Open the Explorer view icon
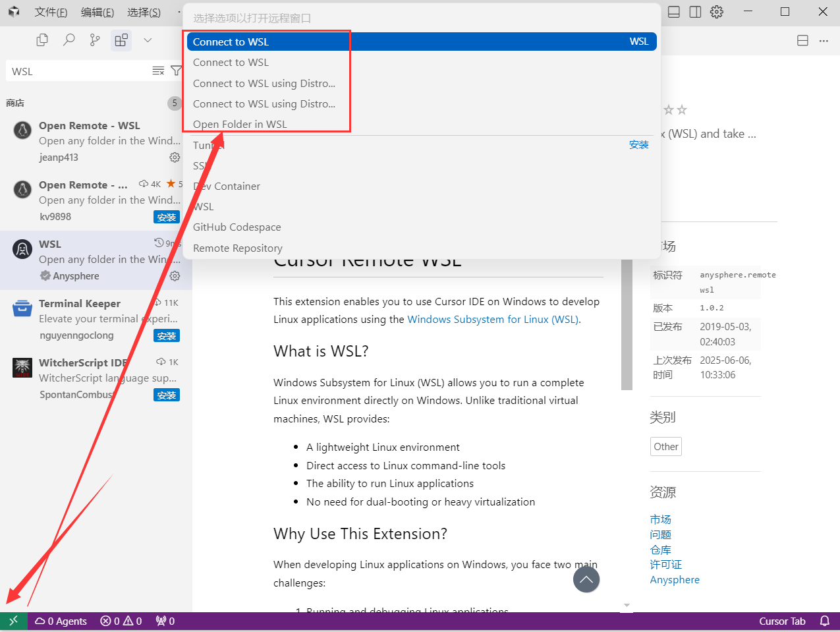Viewport: 840px width, 632px height. click(x=42, y=40)
